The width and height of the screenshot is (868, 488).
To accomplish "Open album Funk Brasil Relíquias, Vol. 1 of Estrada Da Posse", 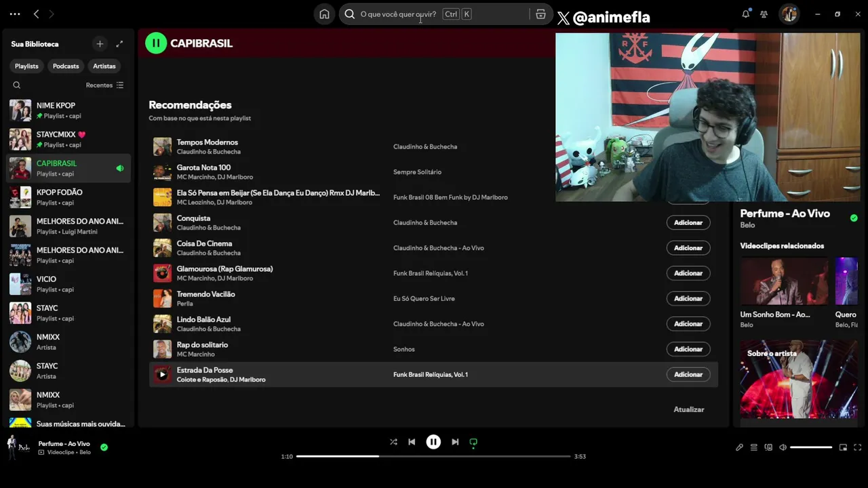I will click(431, 375).
